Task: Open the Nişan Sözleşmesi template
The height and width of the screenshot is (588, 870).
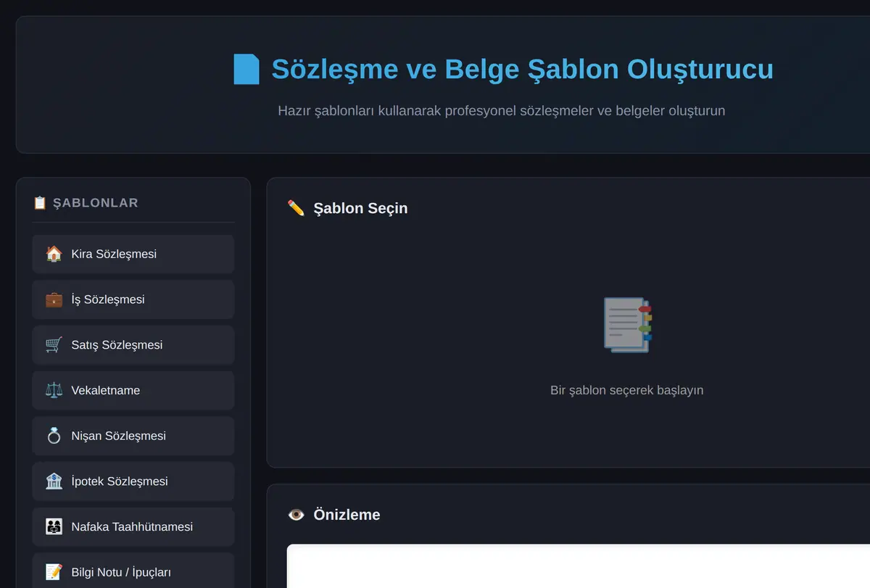Action: 133,436
